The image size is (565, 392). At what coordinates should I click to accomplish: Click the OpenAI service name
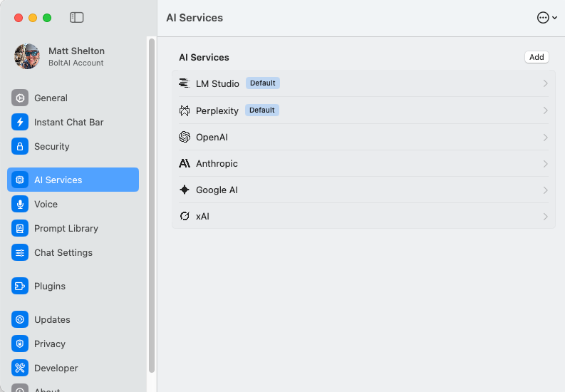pos(212,138)
